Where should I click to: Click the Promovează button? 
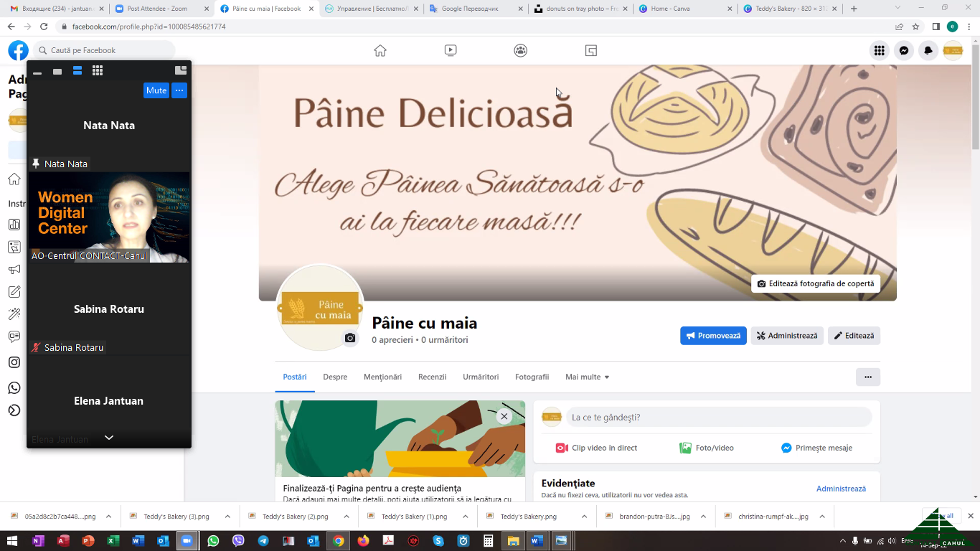[x=713, y=336]
